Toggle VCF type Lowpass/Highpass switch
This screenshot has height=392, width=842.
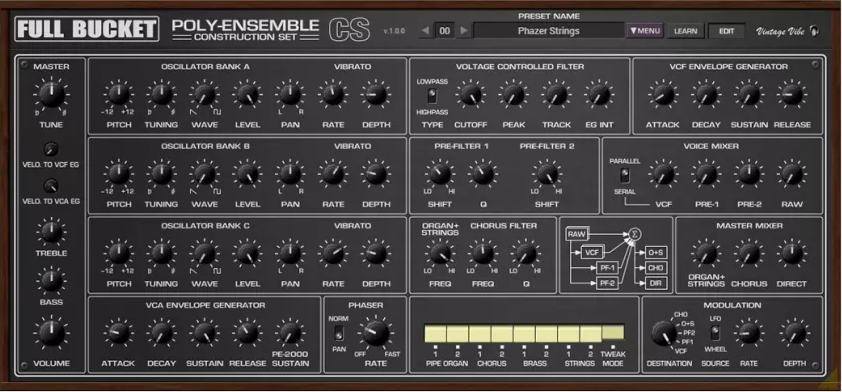click(432, 96)
